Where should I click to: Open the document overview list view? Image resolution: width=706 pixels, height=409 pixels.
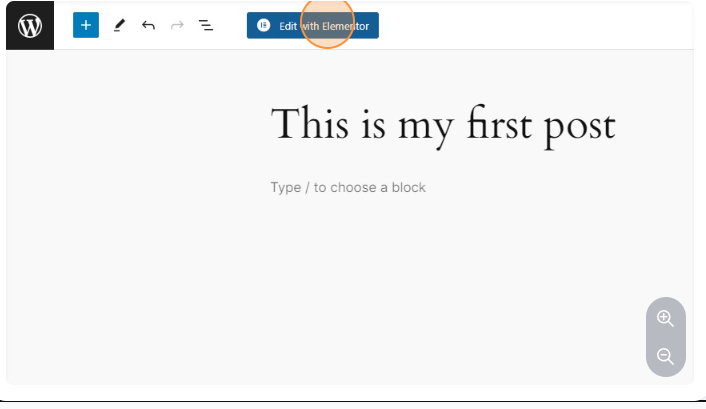[x=206, y=25]
